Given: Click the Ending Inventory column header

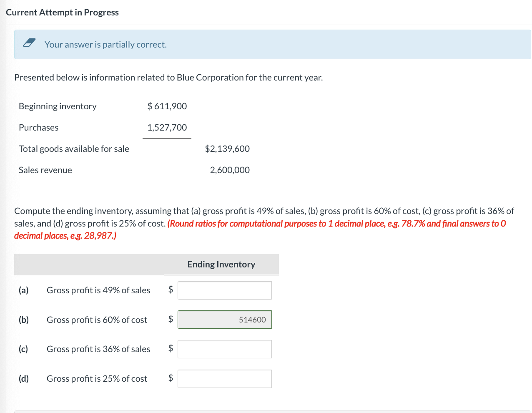Looking at the screenshot, I should pos(221,264).
